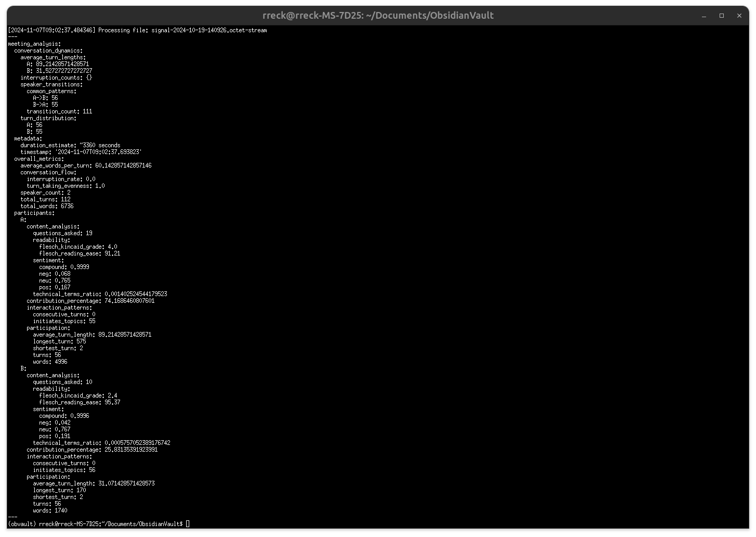Maximize the terminal window
Image resolution: width=756 pixels, height=537 pixels.
[x=722, y=16]
